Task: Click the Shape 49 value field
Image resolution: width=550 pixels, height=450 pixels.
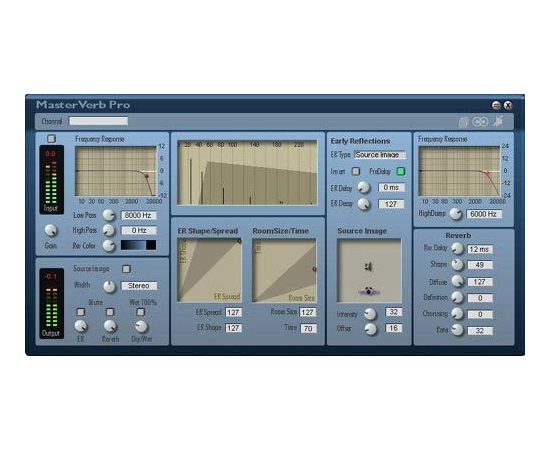Action: click(480, 265)
